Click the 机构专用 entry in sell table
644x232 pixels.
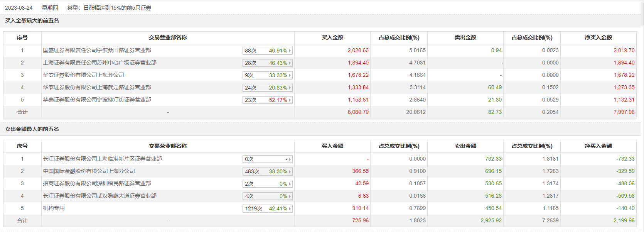(54, 208)
